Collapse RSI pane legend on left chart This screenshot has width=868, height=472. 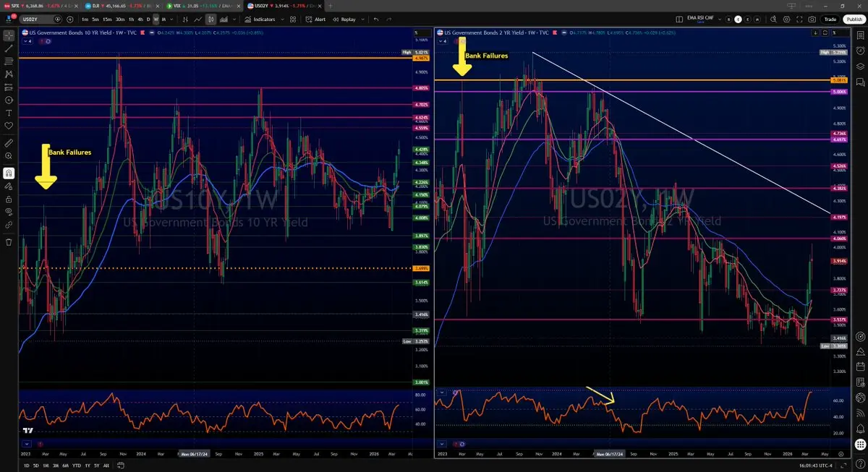pos(27,444)
